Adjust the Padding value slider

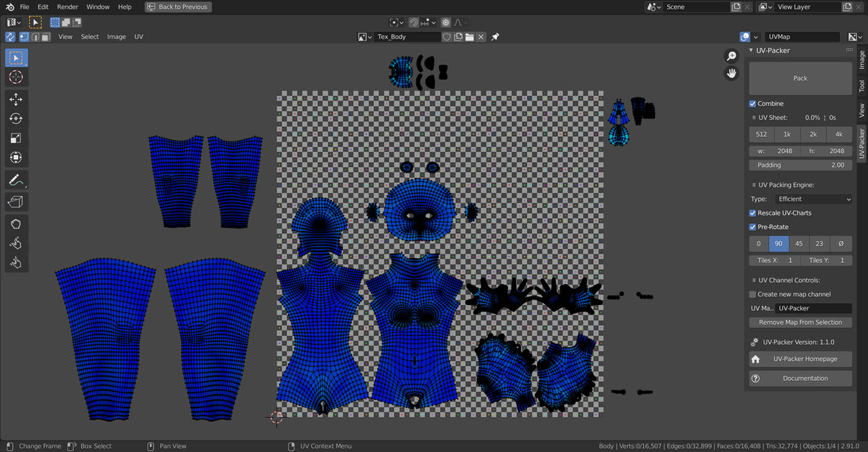click(x=800, y=165)
